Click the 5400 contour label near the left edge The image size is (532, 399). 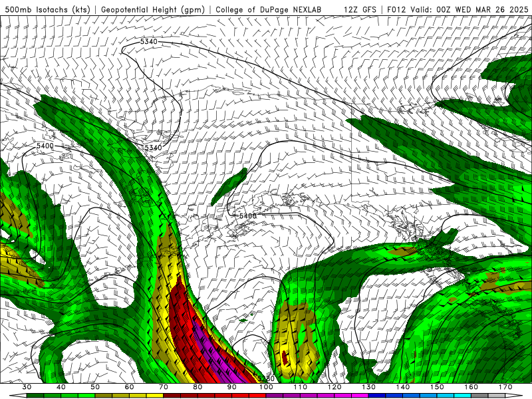click(45, 146)
